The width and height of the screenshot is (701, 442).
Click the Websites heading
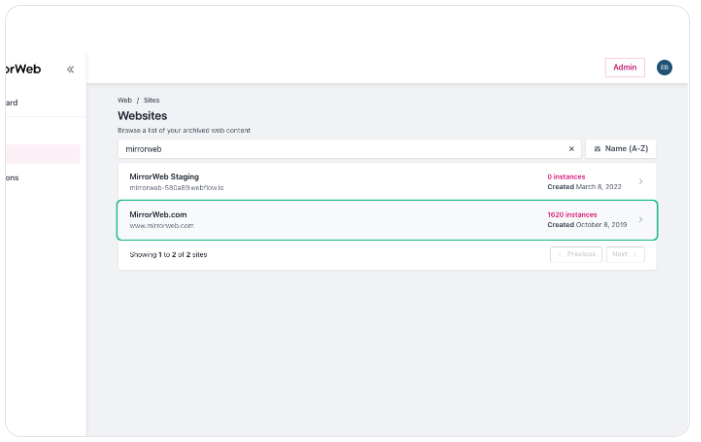click(x=142, y=116)
